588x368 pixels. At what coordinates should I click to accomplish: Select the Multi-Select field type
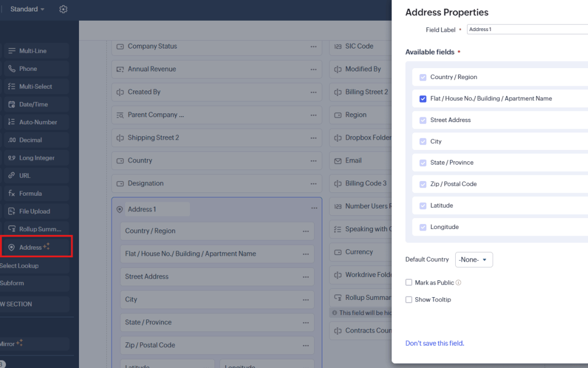[36, 86]
